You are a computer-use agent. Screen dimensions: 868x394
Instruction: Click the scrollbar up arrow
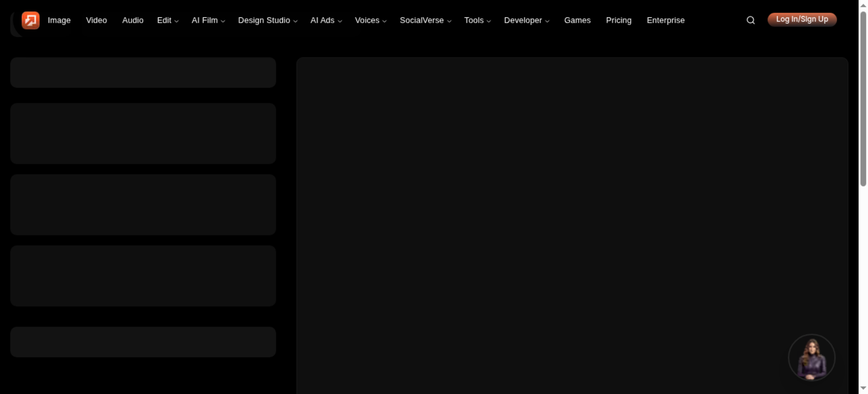[x=863, y=5]
